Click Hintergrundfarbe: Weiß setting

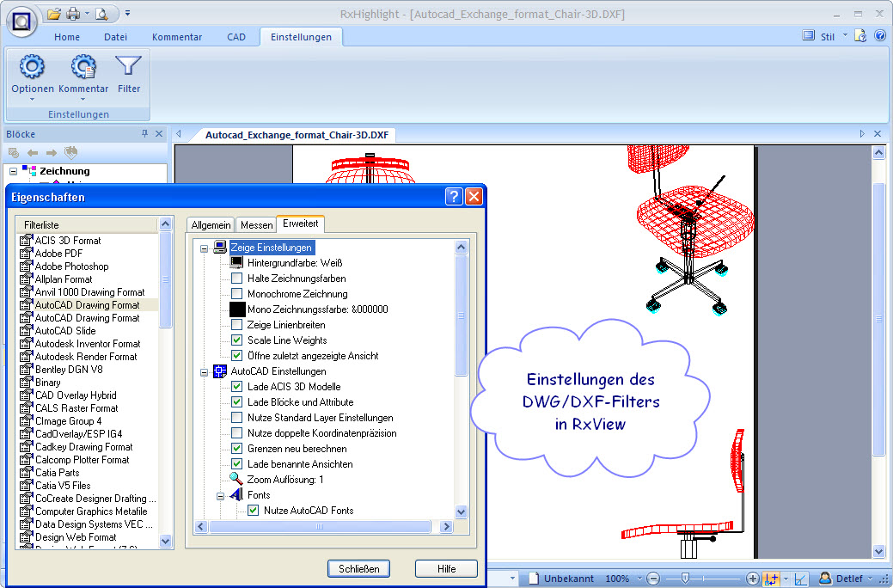pos(295,263)
